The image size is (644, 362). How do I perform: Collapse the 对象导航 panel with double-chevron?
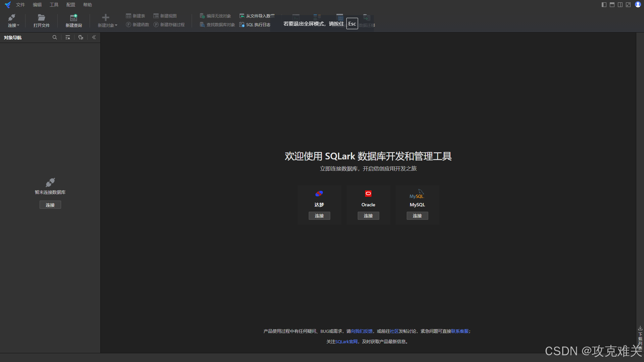tap(94, 38)
